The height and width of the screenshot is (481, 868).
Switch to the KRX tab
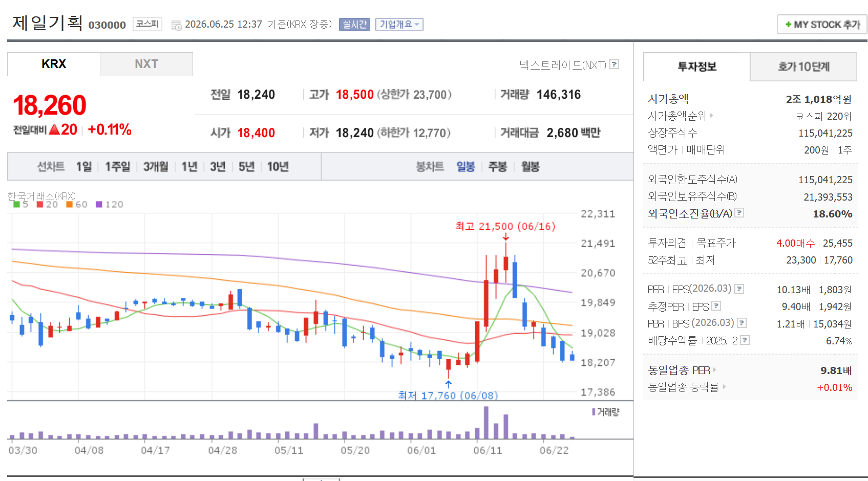click(x=54, y=64)
